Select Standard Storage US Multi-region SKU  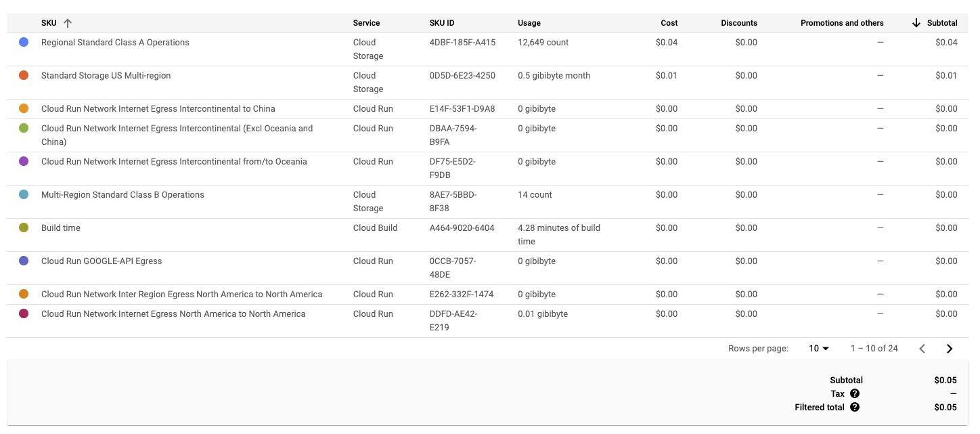[x=106, y=75]
